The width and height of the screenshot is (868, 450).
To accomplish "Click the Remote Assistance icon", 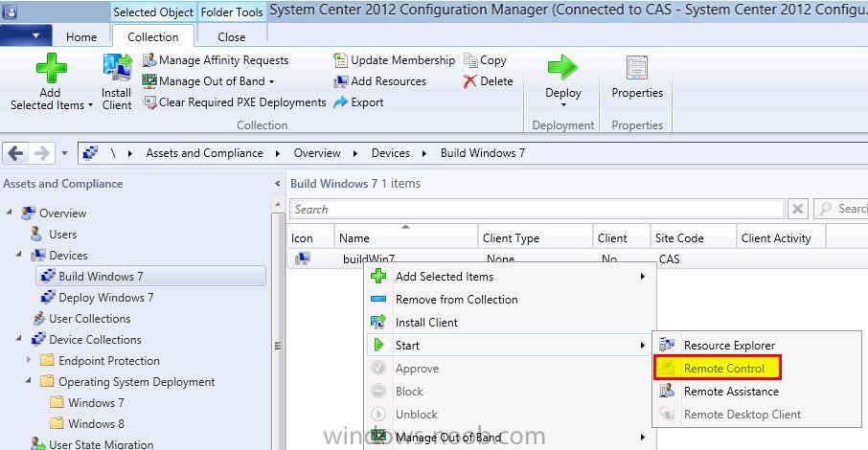I will [667, 391].
